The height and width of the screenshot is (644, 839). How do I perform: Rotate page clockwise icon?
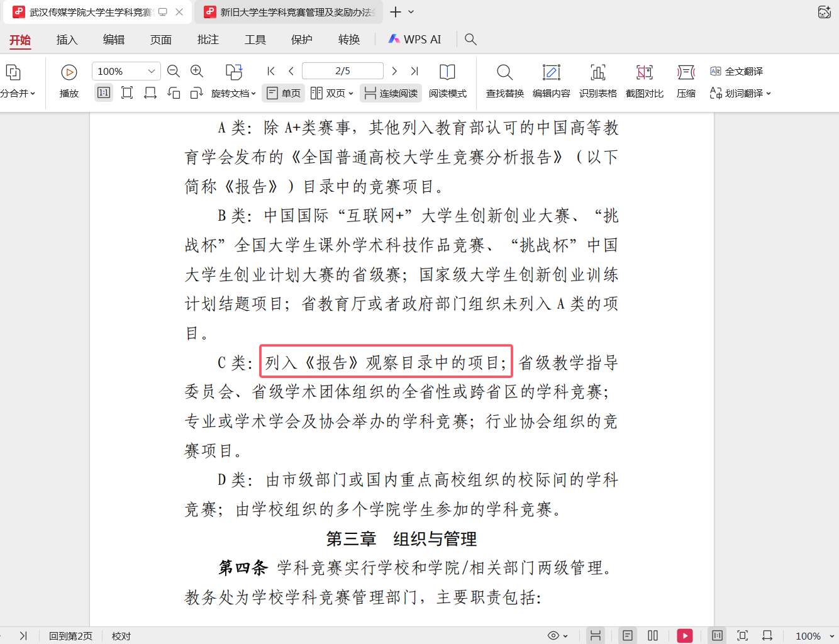click(197, 93)
